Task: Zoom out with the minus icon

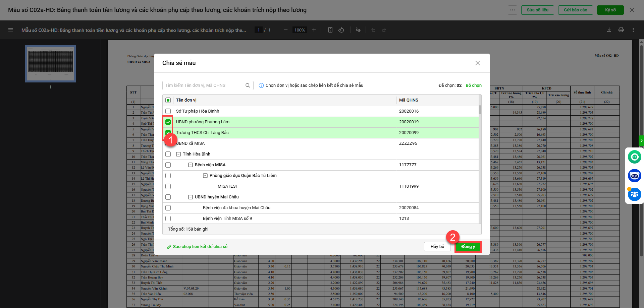Action: [286, 30]
